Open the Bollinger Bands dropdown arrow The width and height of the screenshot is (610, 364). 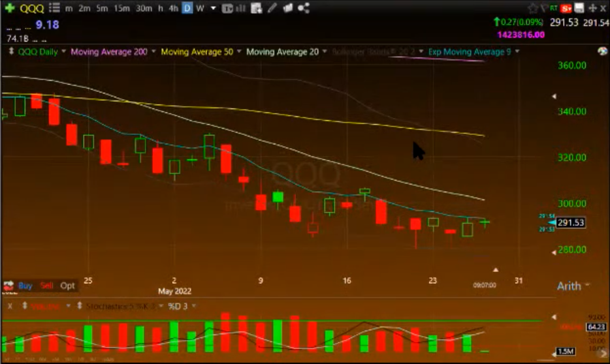click(x=421, y=51)
